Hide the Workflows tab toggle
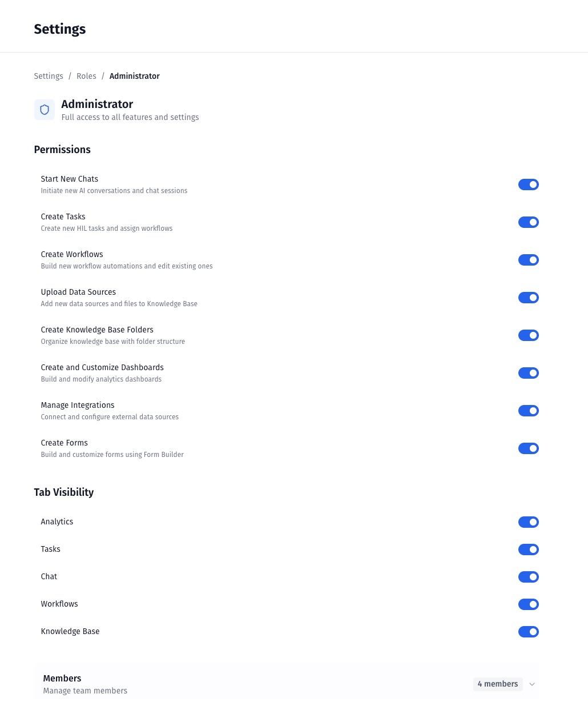The image size is (588, 714). coord(528,604)
